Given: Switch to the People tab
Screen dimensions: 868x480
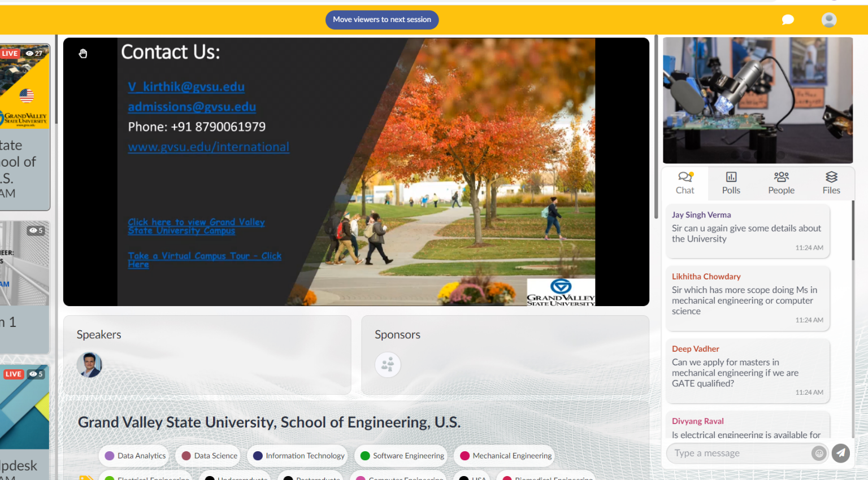Looking at the screenshot, I should (782, 184).
